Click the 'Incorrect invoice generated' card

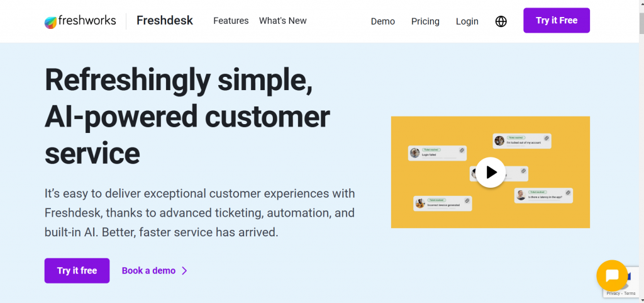point(442,203)
